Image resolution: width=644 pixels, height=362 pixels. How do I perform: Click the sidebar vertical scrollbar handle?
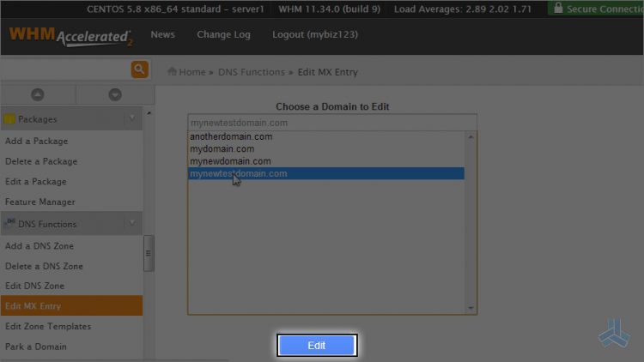pyautogui.click(x=149, y=253)
